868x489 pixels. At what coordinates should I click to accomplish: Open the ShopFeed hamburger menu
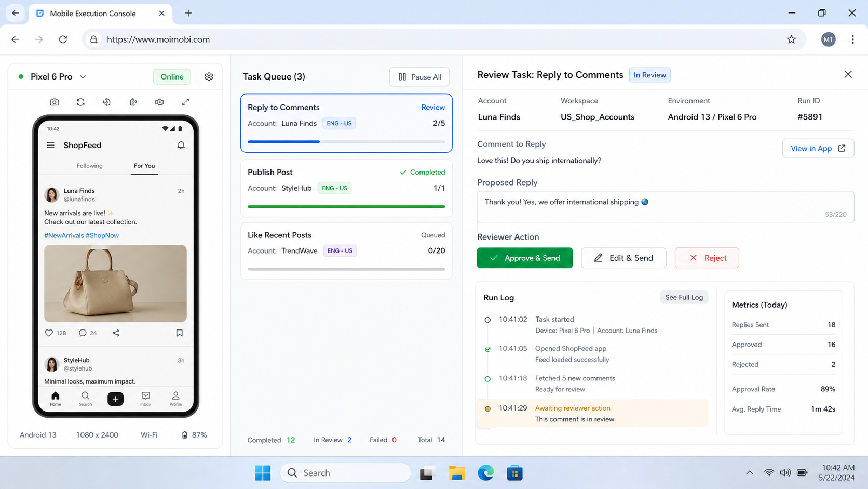(50, 146)
